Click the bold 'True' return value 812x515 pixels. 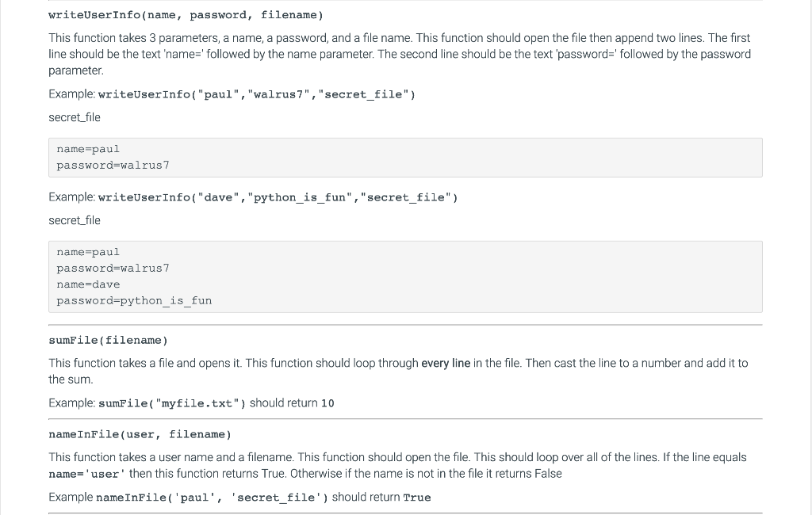click(417, 498)
